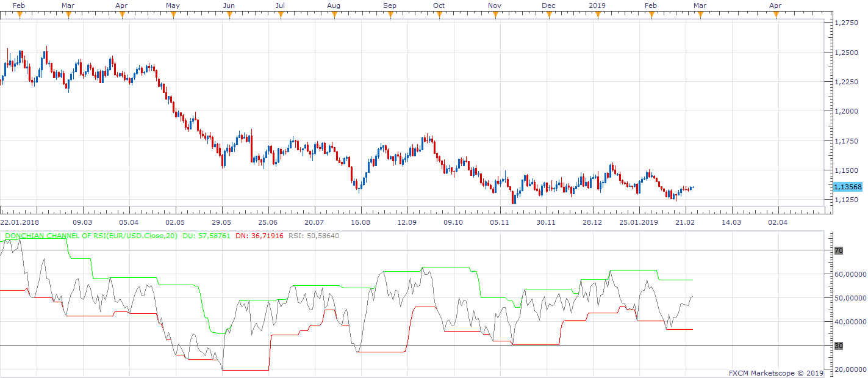Click the 12.09 date label

click(407, 222)
